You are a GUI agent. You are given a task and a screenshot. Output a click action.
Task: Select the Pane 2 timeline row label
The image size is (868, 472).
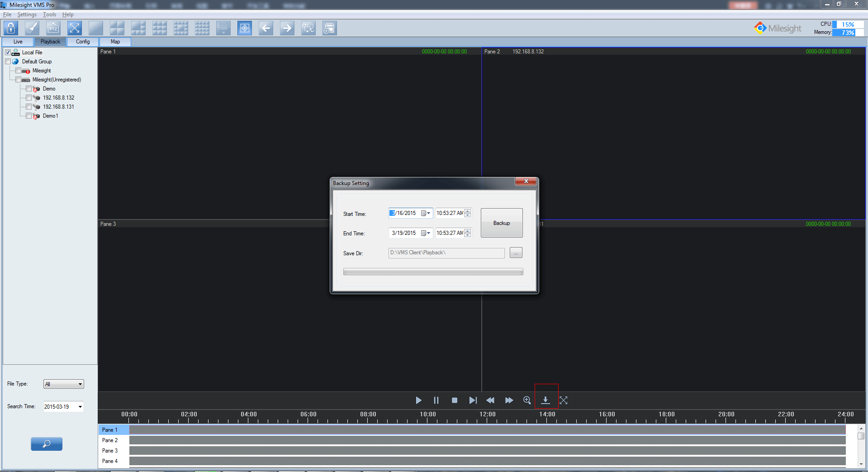pos(110,440)
